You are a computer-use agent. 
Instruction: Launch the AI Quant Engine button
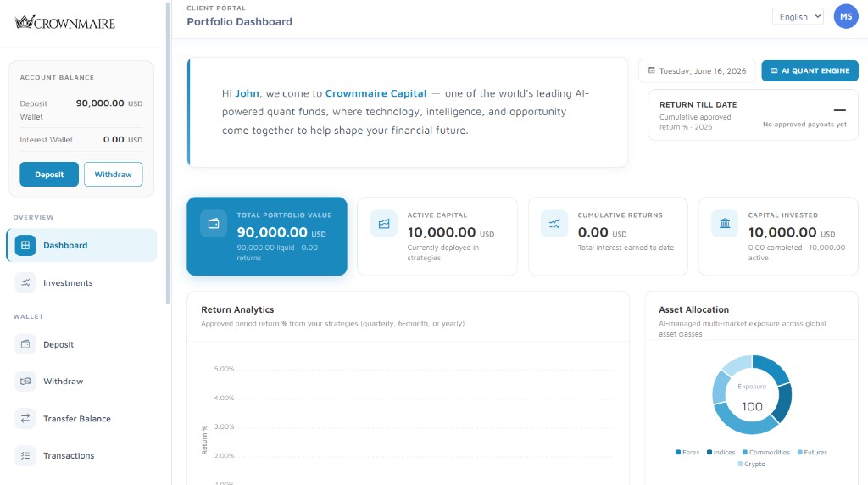[810, 70]
